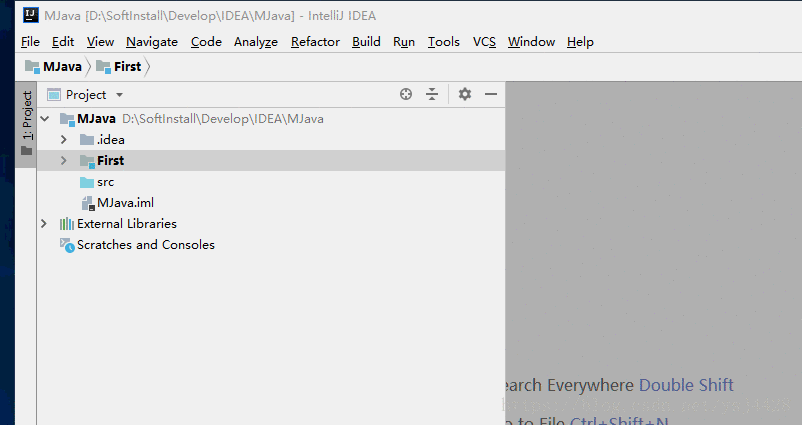This screenshot has width=802, height=425.
Task: Open the VCS menu
Action: click(484, 42)
